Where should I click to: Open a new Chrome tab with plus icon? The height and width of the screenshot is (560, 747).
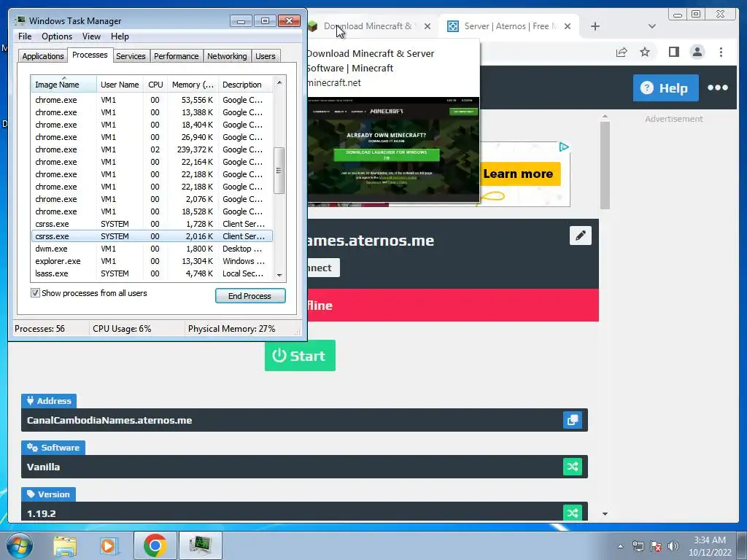click(x=595, y=26)
